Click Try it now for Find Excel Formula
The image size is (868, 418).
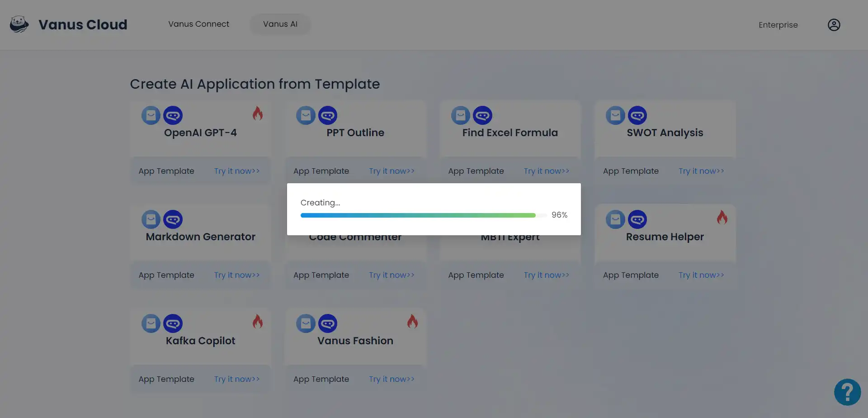pos(547,171)
